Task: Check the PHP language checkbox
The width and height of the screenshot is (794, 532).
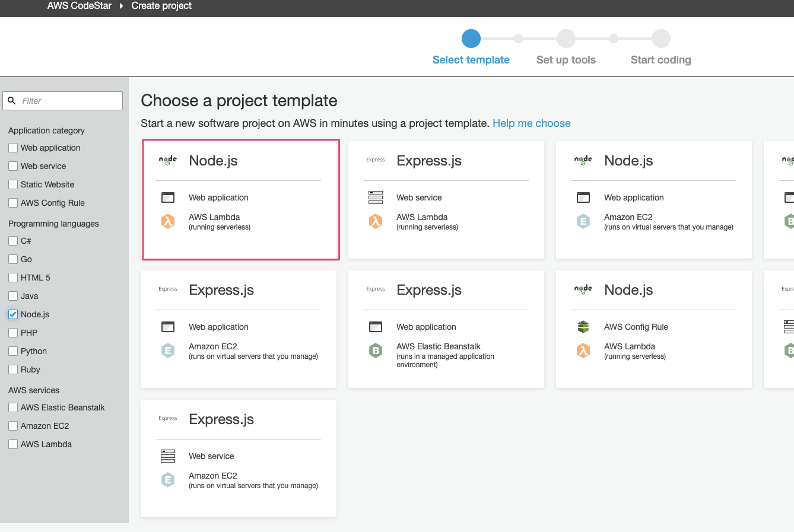Action: (x=13, y=333)
